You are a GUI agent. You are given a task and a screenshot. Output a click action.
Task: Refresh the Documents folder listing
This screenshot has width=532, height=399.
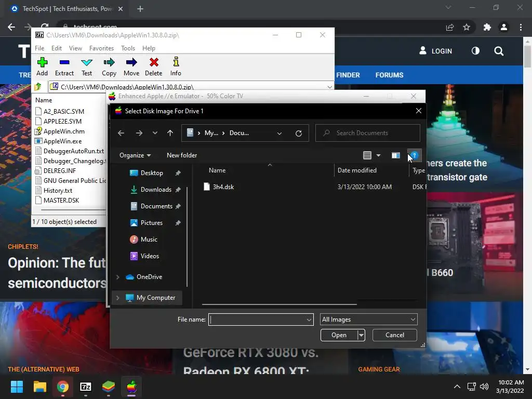[299, 134]
